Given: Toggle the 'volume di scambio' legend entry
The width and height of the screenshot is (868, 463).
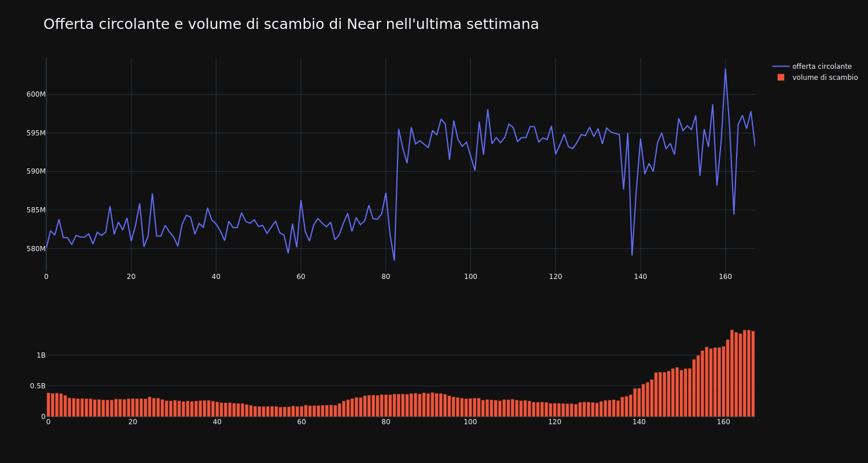Looking at the screenshot, I should click(815, 78).
